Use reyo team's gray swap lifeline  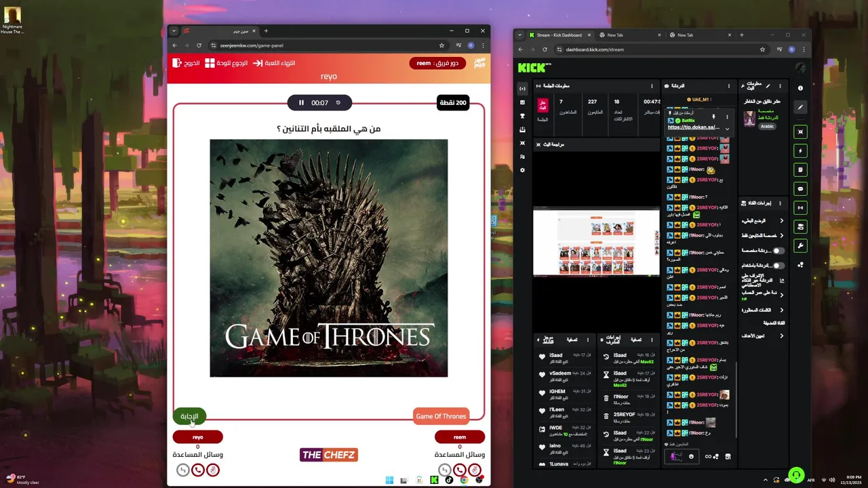(x=182, y=470)
